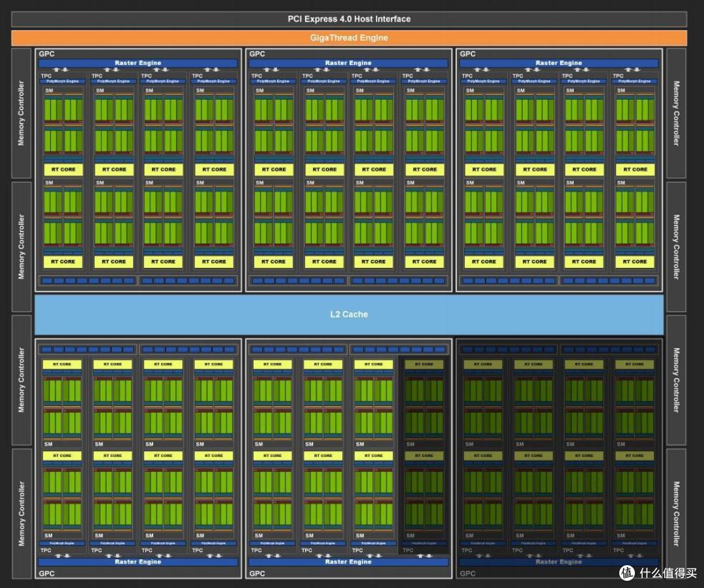Click the first PolyMorph Engine in the upper-right GPC
Screen dimensions: 704x588
click(x=484, y=81)
